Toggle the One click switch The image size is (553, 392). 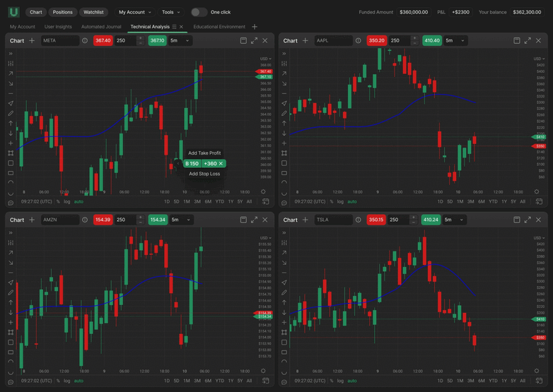(199, 12)
